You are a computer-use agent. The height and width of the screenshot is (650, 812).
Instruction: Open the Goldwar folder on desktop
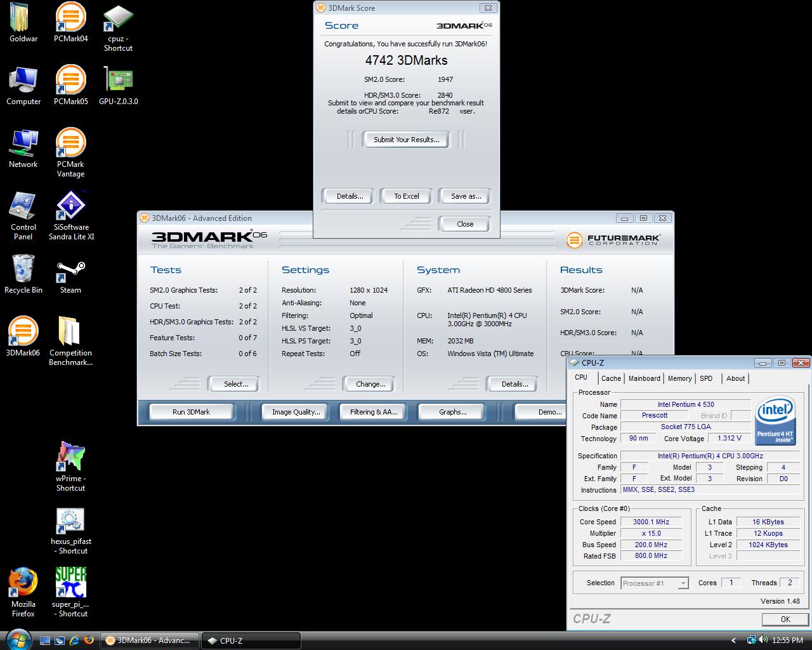(x=23, y=22)
